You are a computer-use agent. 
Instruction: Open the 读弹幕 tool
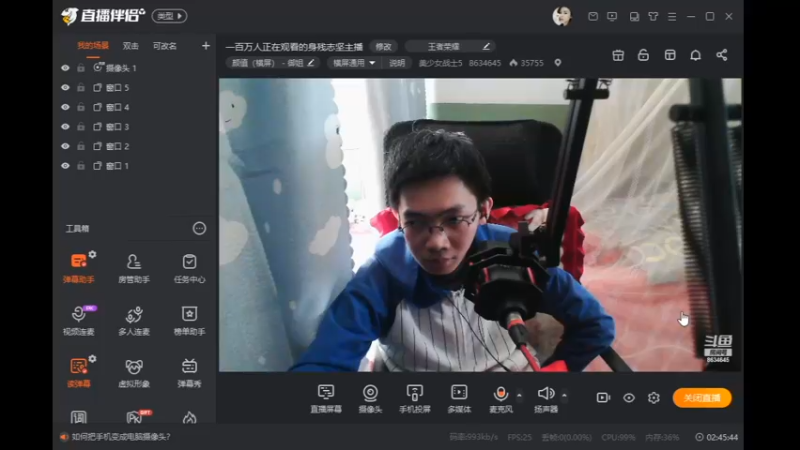tap(79, 372)
